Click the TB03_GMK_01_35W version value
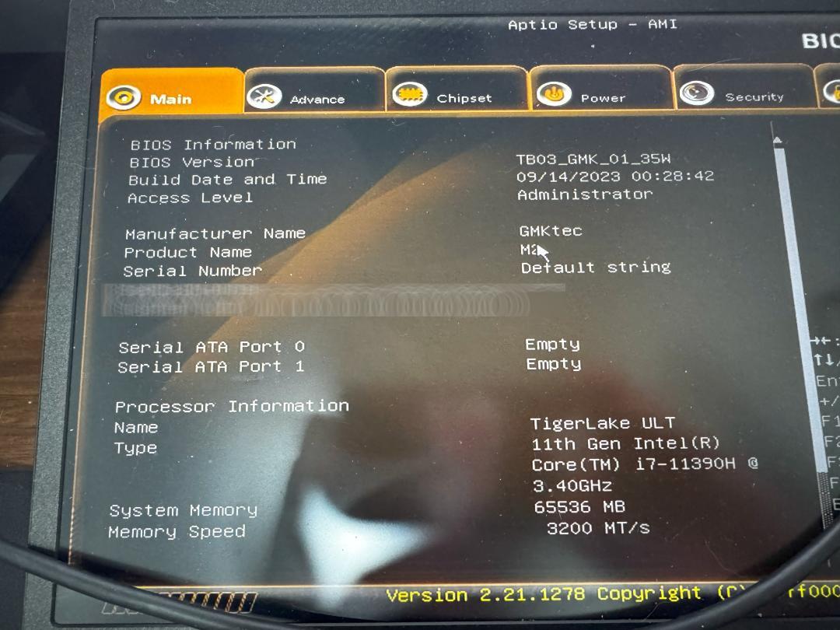840x630 pixels. point(593,159)
